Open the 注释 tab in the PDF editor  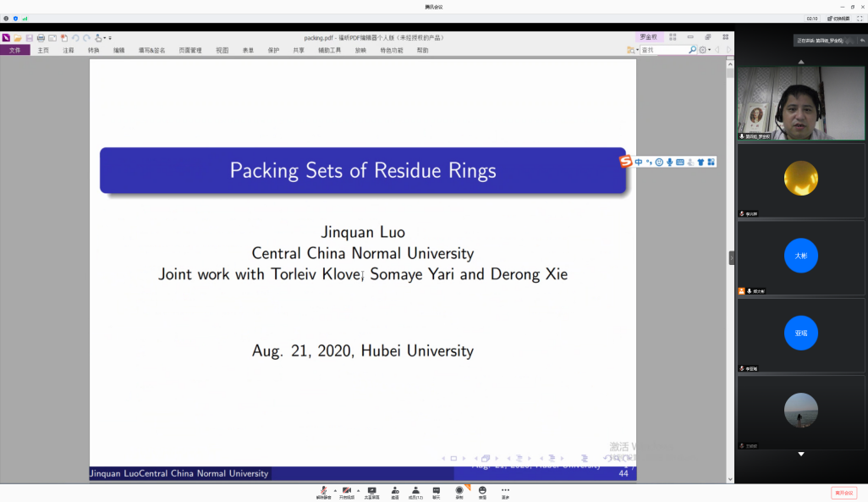click(69, 50)
